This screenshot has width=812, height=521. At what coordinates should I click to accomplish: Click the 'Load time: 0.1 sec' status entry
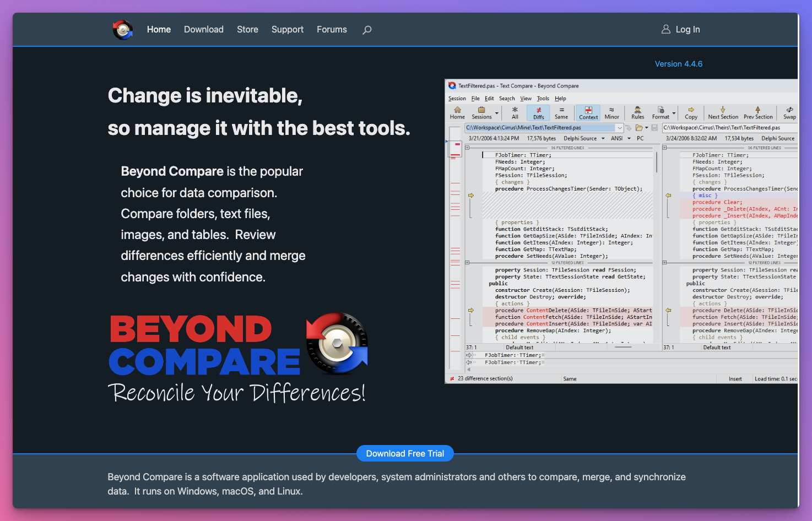776,379
